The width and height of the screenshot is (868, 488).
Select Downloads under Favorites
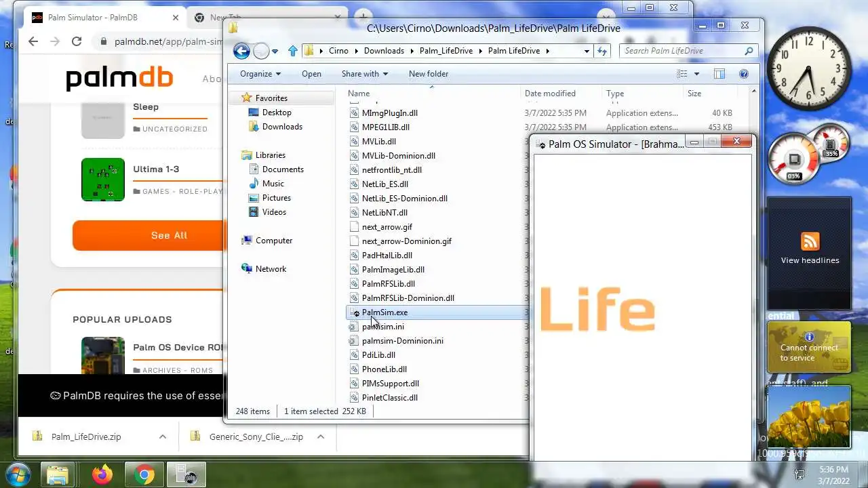[x=282, y=127]
